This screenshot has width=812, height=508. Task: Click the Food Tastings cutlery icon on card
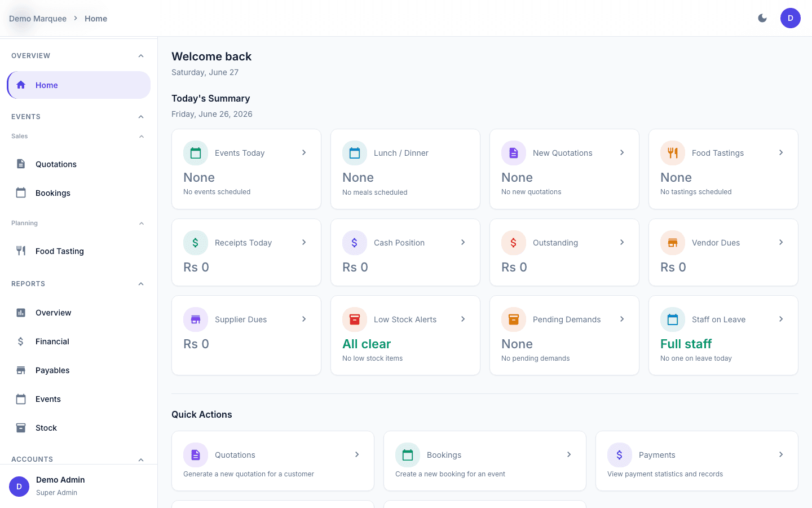click(x=673, y=153)
